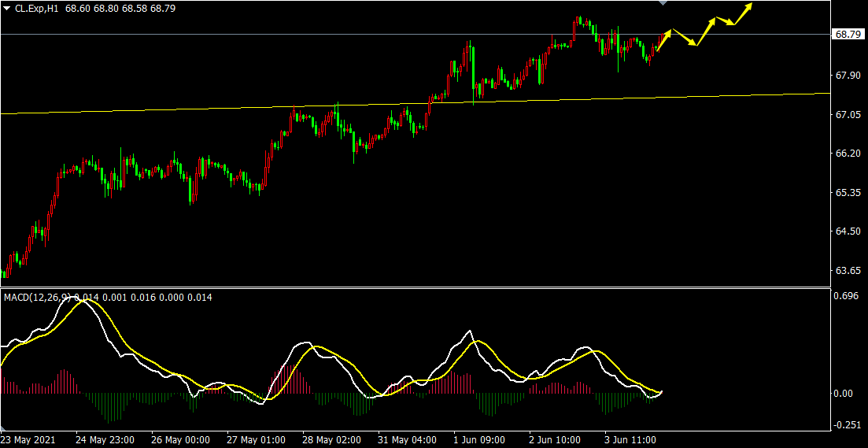The width and height of the screenshot is (868, 448).
Task: Click the 24 May 23:00 time label
Action: [x=105, y=439]
